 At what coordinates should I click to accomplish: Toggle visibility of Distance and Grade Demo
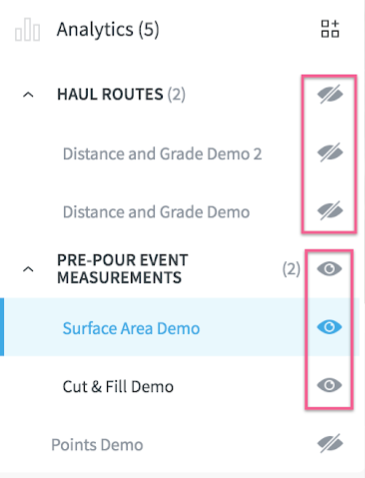[x=330, y=211]
